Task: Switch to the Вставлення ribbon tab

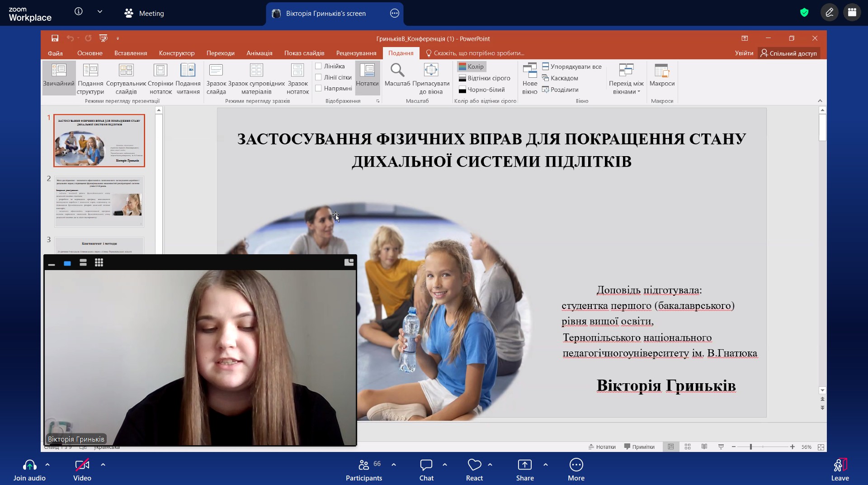Action: click(x=131, y=53)
